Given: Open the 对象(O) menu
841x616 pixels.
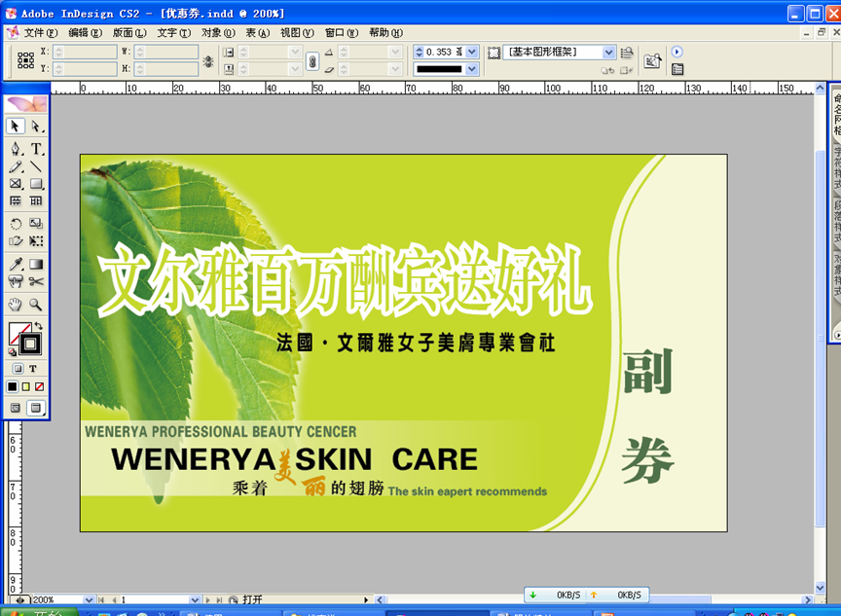Looking at the screenshot, I should click(x=217, y=32).
